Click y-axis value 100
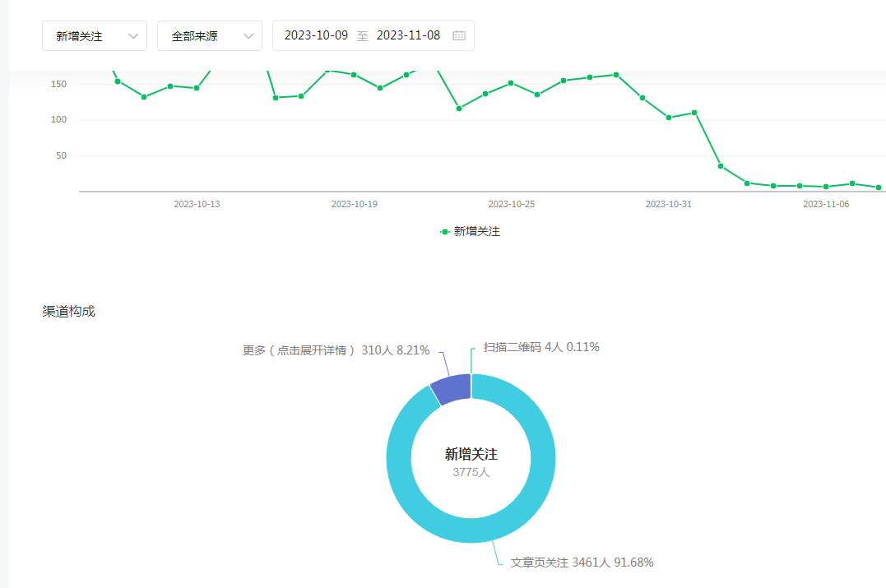The image size is (886, 588). [x=58, y=120]
